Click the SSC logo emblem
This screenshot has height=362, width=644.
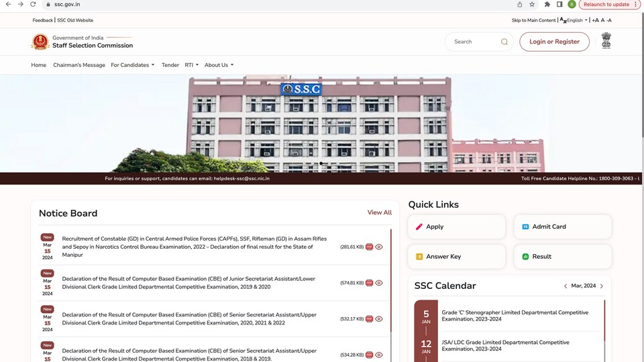coord(40,42)
